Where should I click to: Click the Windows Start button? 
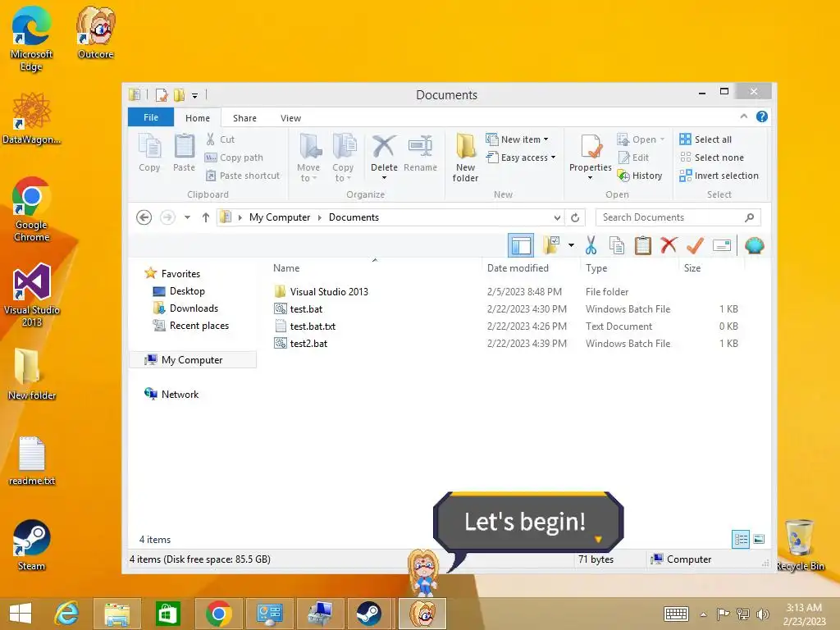[x=21, y=614]
